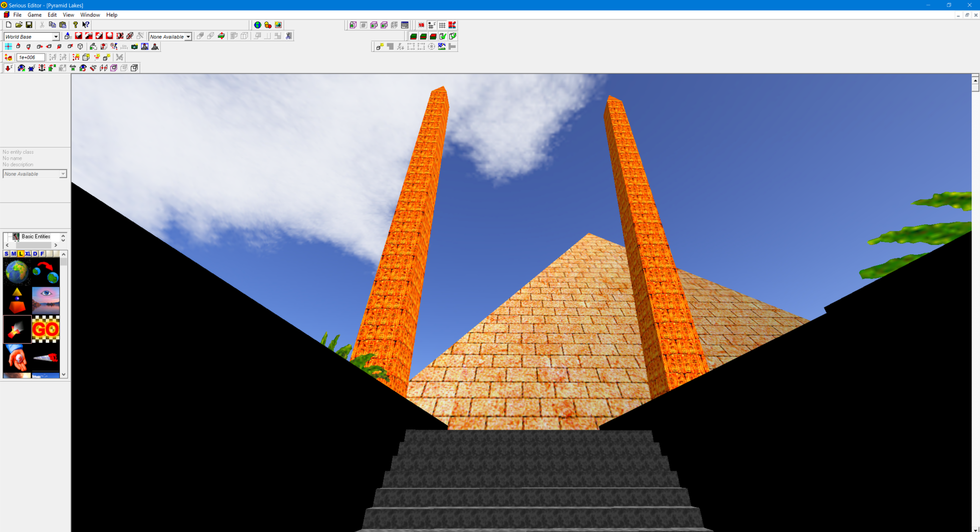Click the Save file toolbar icon
980x532 pixels.
click(x=29, y=25)
